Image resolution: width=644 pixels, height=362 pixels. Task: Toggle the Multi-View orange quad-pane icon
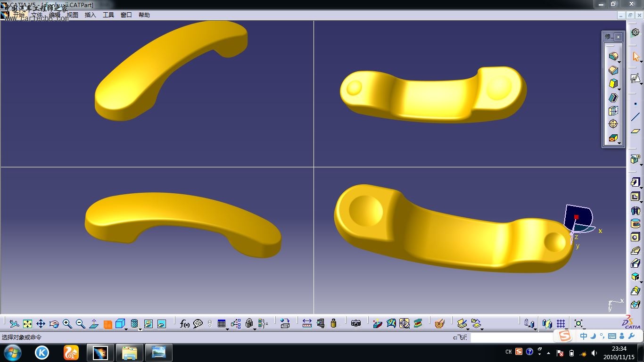(107, 324)
